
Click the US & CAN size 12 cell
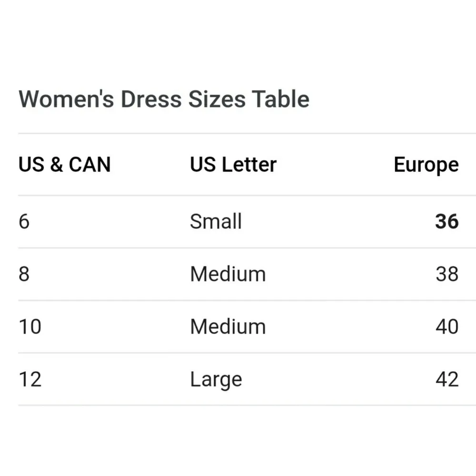tap(30, 379)
